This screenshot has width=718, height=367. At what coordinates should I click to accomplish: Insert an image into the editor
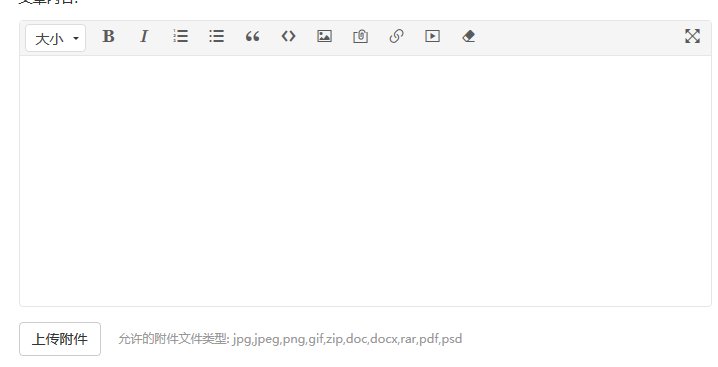pyautogui.click(x=324, y=36)
